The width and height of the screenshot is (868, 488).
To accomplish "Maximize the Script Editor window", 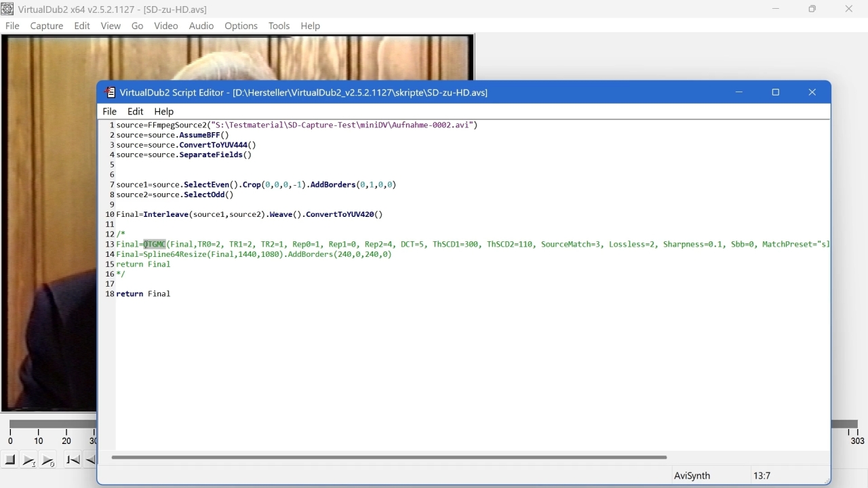I will pyautogui.click(x=776, y=92).
